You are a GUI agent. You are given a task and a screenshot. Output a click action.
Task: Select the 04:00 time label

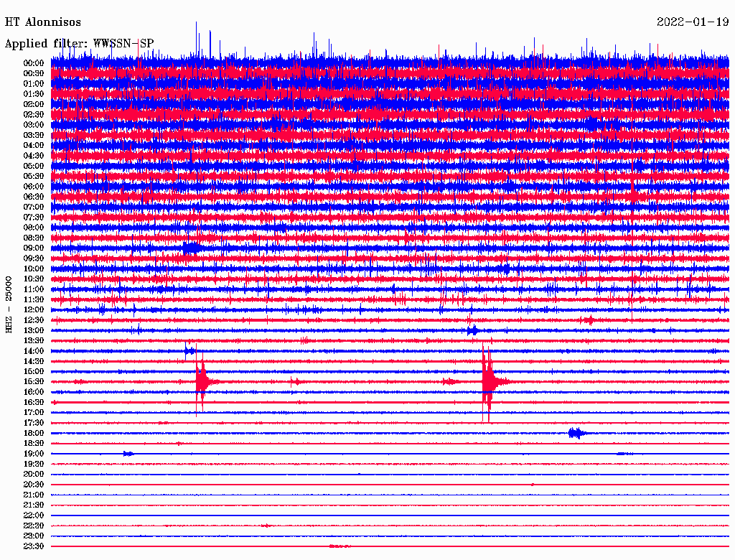tap(34, 146)
